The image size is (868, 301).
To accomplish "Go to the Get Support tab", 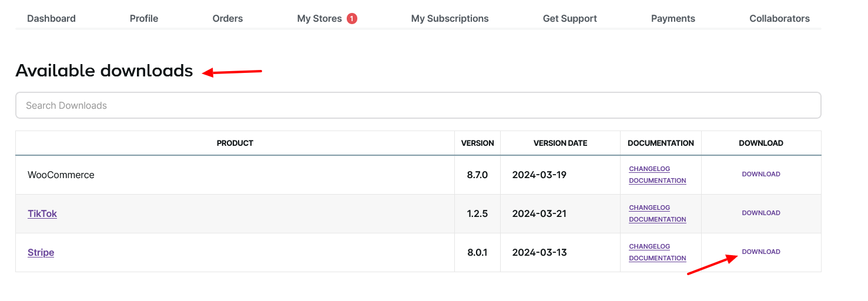I will pyautogui.click(x=569, y=18).
